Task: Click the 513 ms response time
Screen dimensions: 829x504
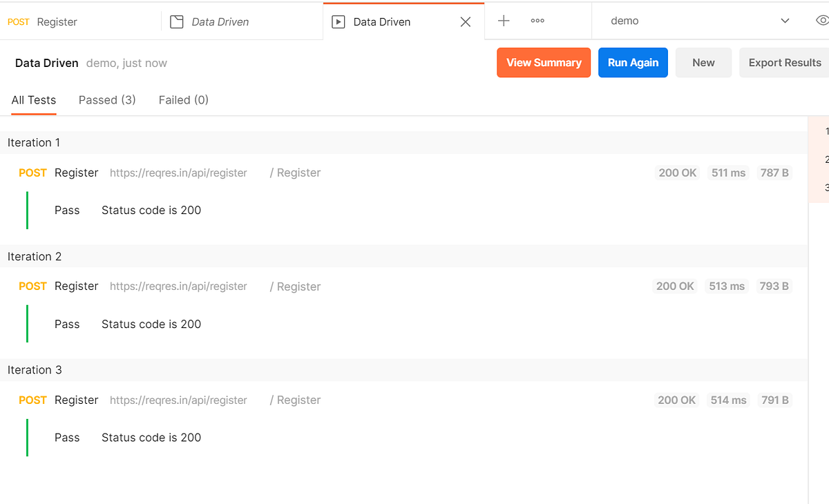Action: (727, 286)
